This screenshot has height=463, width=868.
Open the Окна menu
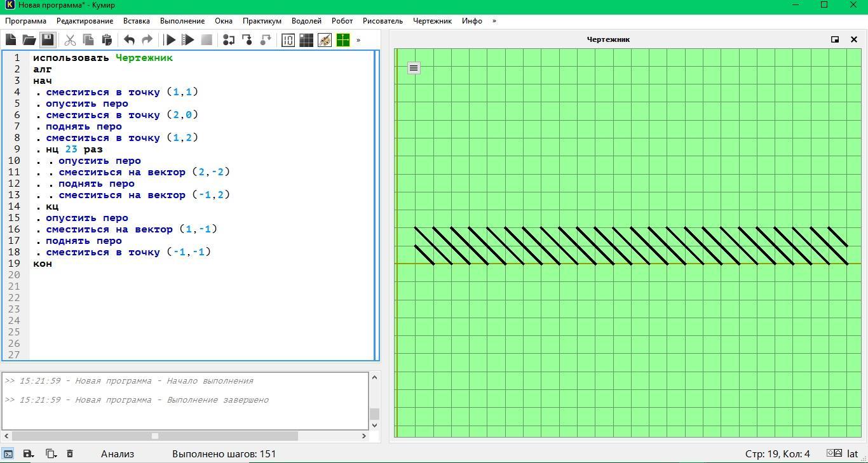pos(224,21)
